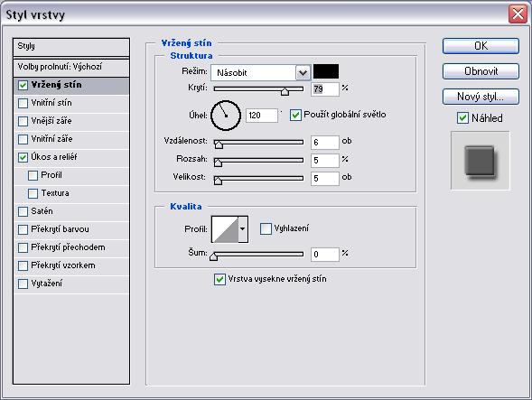Viewport: 532px width, 400px height.
Task: Enable the Vnitřní stín checkbox
Action: point(23,103)
